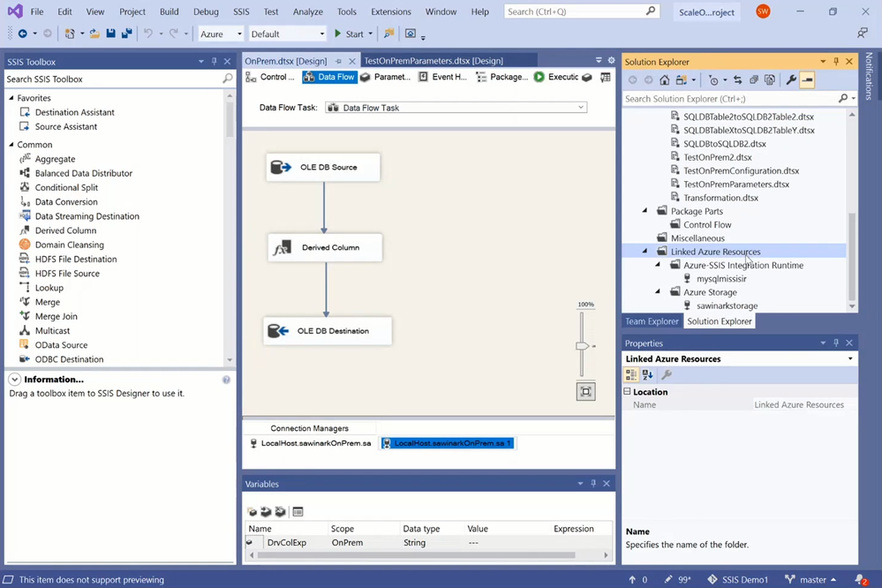Switch to TestOnPremParameters.dtsx tab
The width and height of the screenshot is (882, 588).
click(433, 61)
